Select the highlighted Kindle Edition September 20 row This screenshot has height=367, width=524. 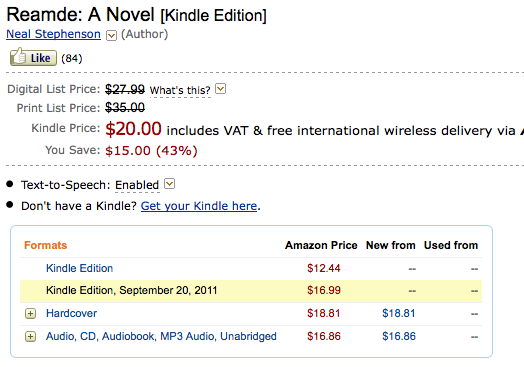[x=251, y=291]
